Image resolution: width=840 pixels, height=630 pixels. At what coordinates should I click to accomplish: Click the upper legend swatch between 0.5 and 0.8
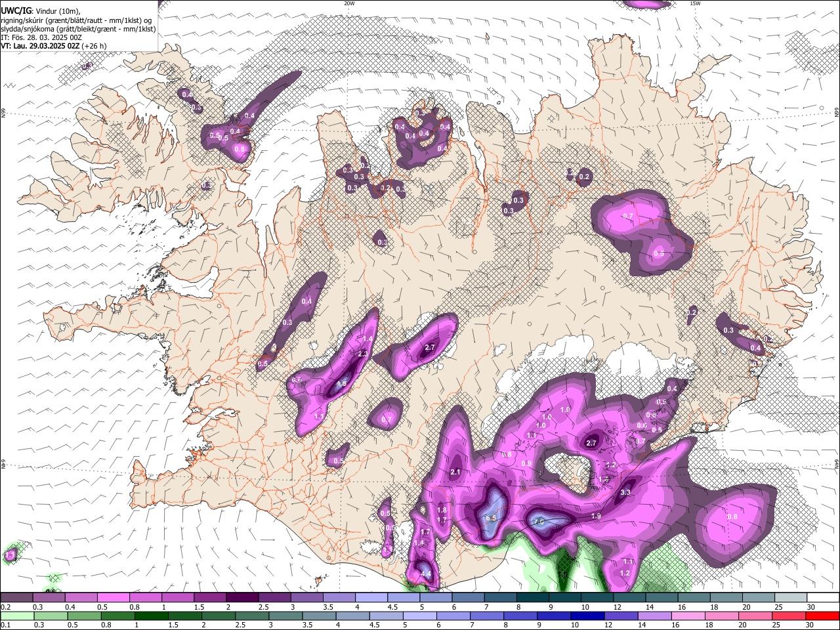point(113,597)
